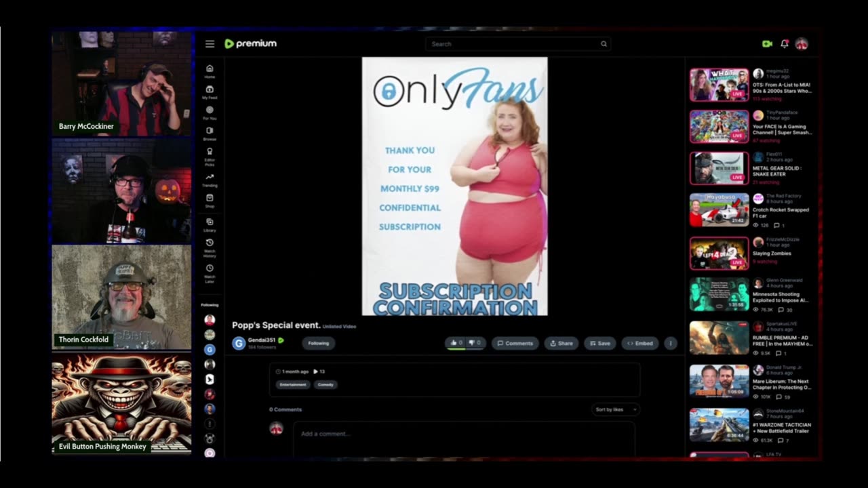Open RUMBLE PREMIUM AD FREE video thumbnail
Viewport: 868px width, 488px height.
719,338
